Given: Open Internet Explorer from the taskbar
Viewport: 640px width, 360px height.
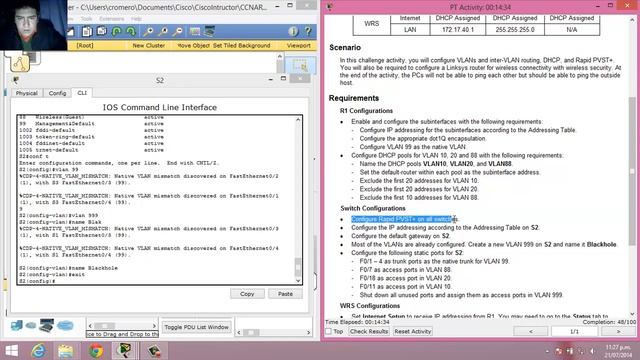Looking at the screenshot, I should click(38, 351).
